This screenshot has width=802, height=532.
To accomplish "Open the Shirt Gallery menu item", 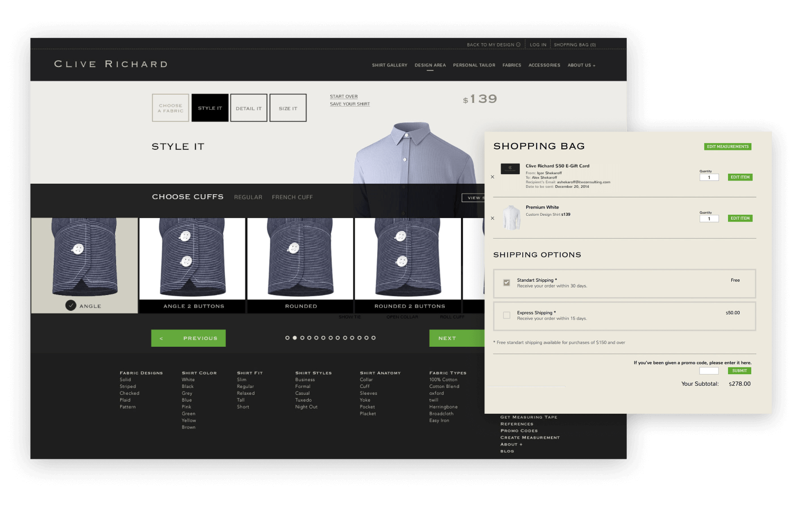I will 389,65.
